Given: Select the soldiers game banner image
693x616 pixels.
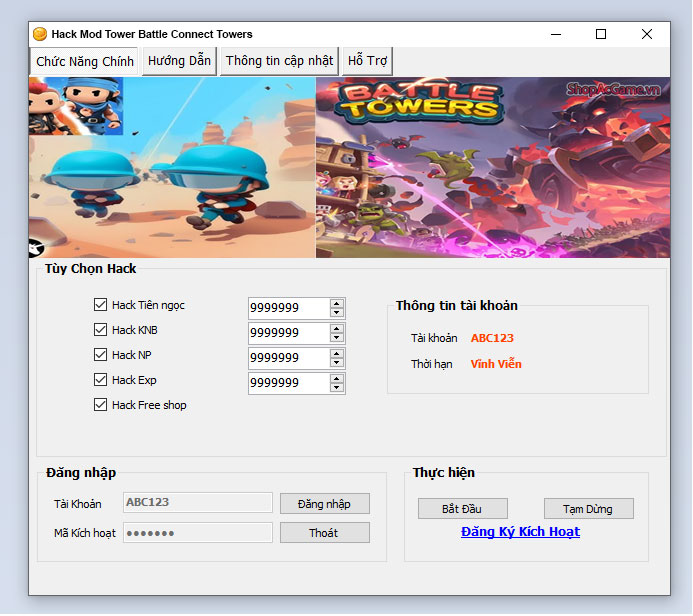Looking at the screenshot, I should [172, 167].
